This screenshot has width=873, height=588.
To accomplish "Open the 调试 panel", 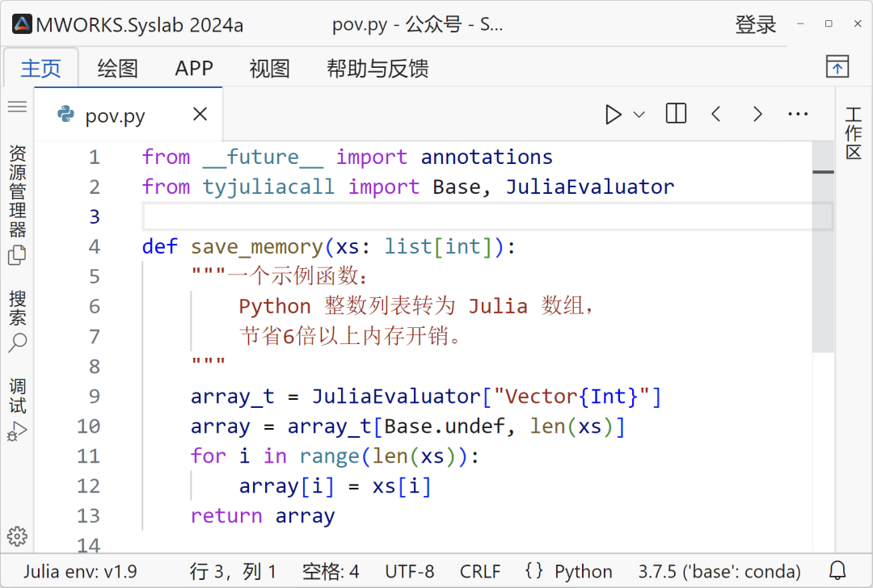I will coord(17,396).
